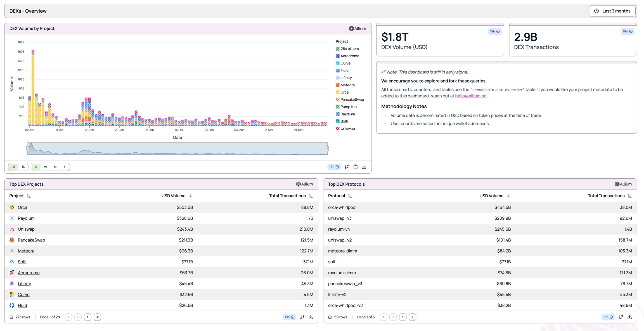The height and width of the screenshot is (331, 644).
Task: Select daily (D) granularity
Action: pyautogui.click(x=36, y=167)
